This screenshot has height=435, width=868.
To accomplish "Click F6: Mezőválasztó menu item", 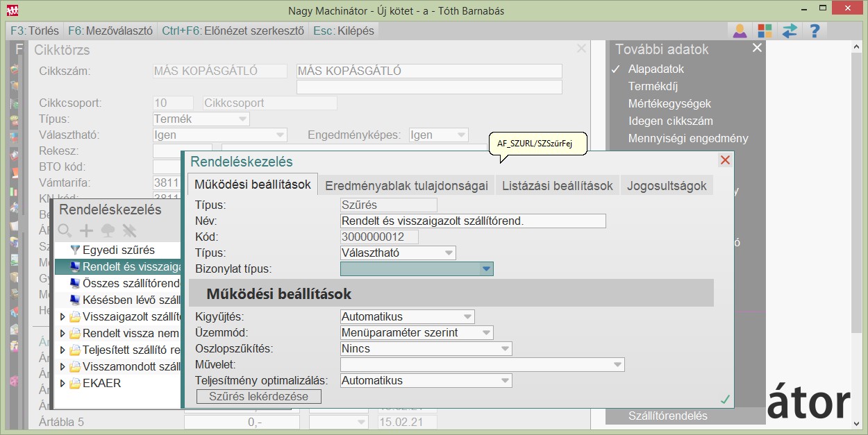I will click(x=110, y=31).
